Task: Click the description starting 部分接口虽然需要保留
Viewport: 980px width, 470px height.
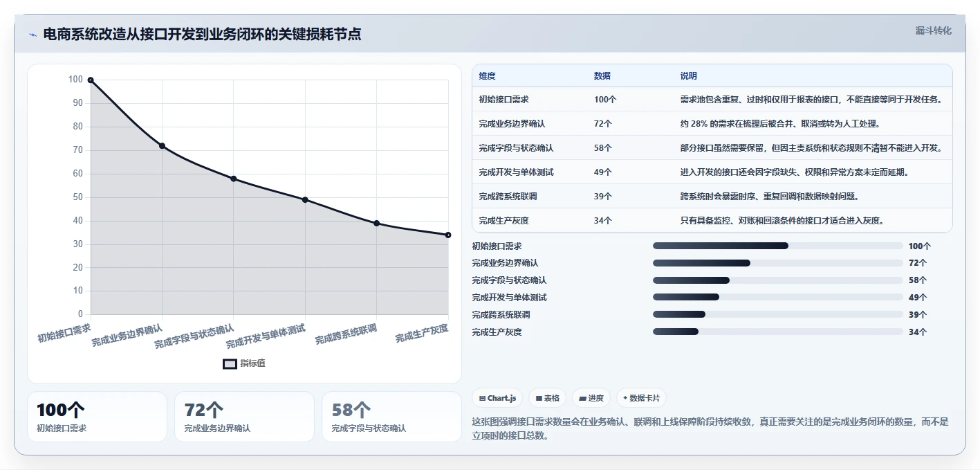Action: [811, 148]
